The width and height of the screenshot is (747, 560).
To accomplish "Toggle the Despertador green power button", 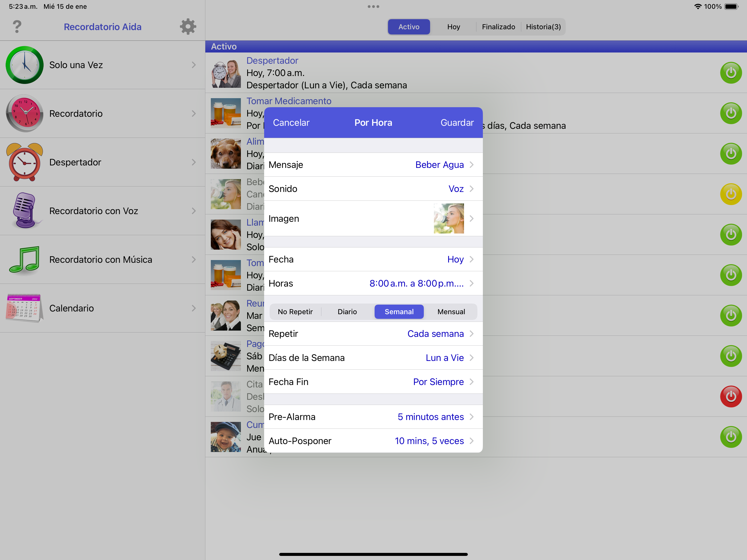I will (x=730, y=73).
